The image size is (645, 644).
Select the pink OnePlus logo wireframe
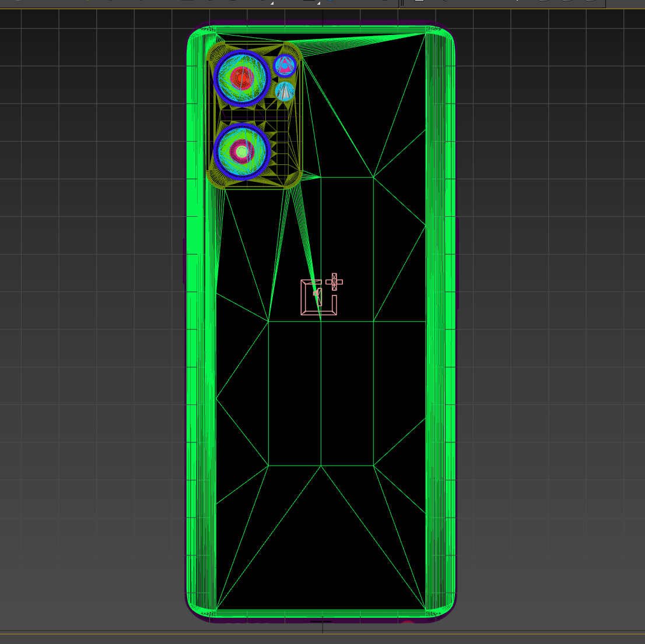[321, 294]
